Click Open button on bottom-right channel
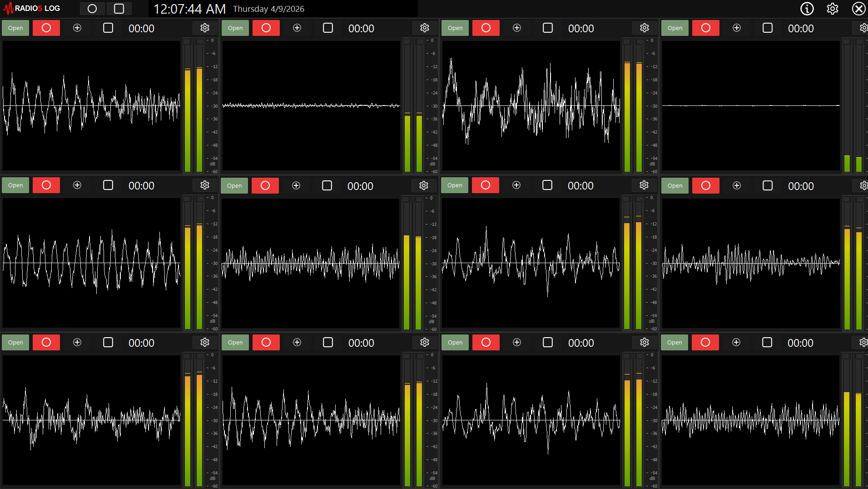Screen dimensions: 868x489 (x=675, y=343)
